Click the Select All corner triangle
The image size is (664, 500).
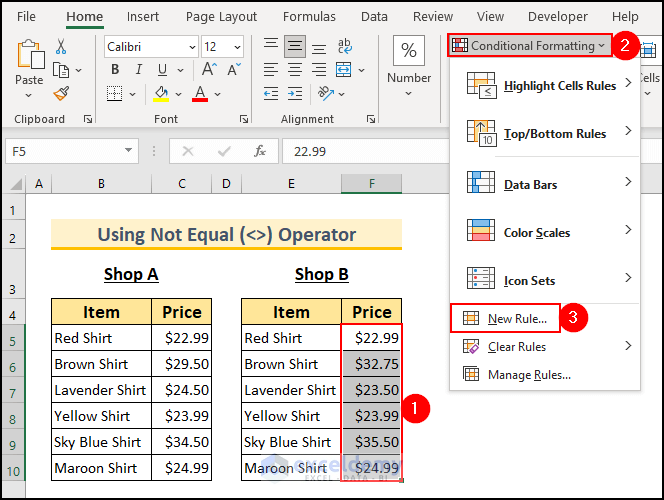click(16, 184)
